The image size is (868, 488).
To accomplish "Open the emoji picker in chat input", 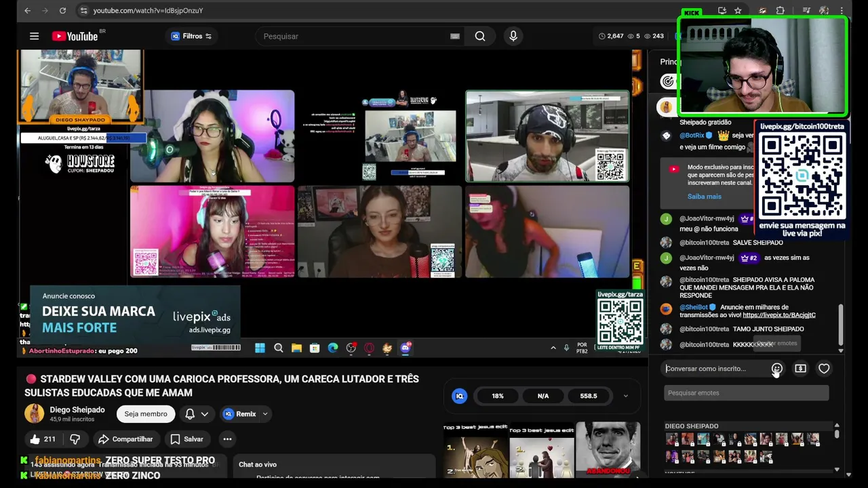I will coord(776,369).
